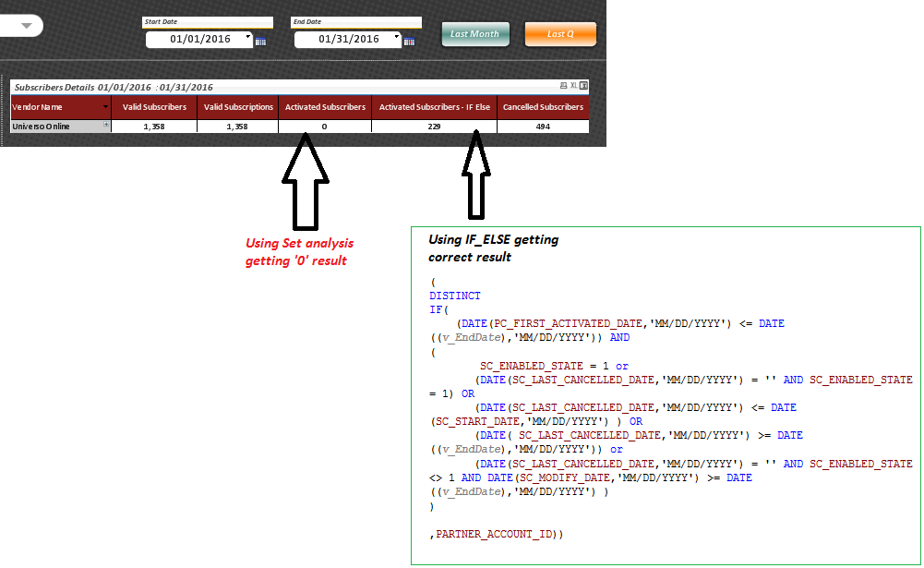Click Valid Subscribers value 1,358
Image resolution: width=924 pixels, height=568 pixels.
tap(154, 127)
